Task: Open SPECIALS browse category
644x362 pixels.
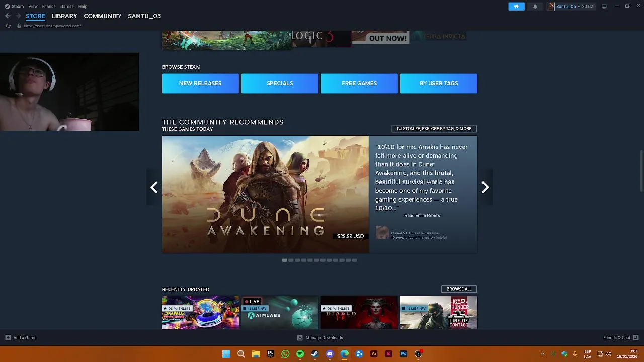Action: (x=280, y=83)
